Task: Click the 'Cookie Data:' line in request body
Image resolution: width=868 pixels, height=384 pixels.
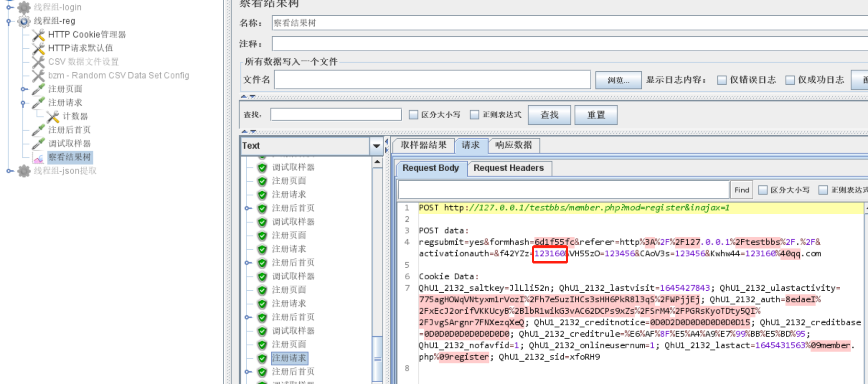Action: click(449, 276)
